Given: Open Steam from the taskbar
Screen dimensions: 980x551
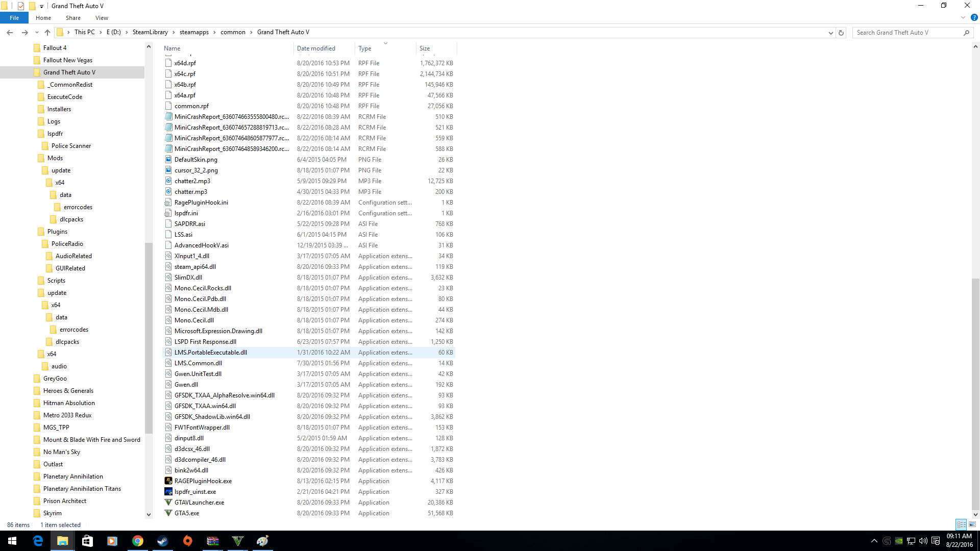Looking at the screenshot, I should tap(162, 541).
